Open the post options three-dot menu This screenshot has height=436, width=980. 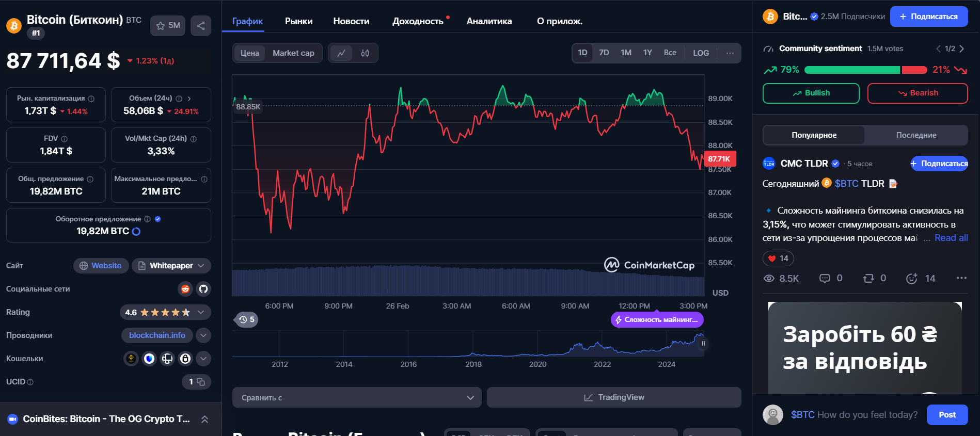[961, 278]
